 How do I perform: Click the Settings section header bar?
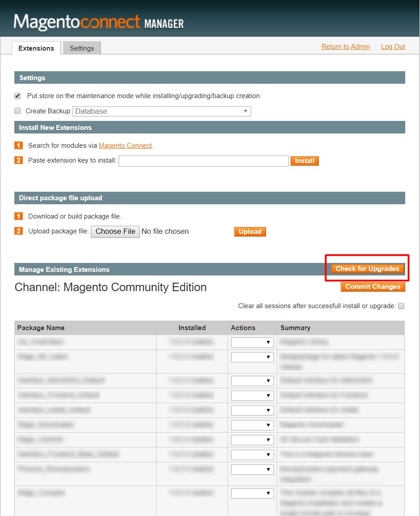[210, 77]
